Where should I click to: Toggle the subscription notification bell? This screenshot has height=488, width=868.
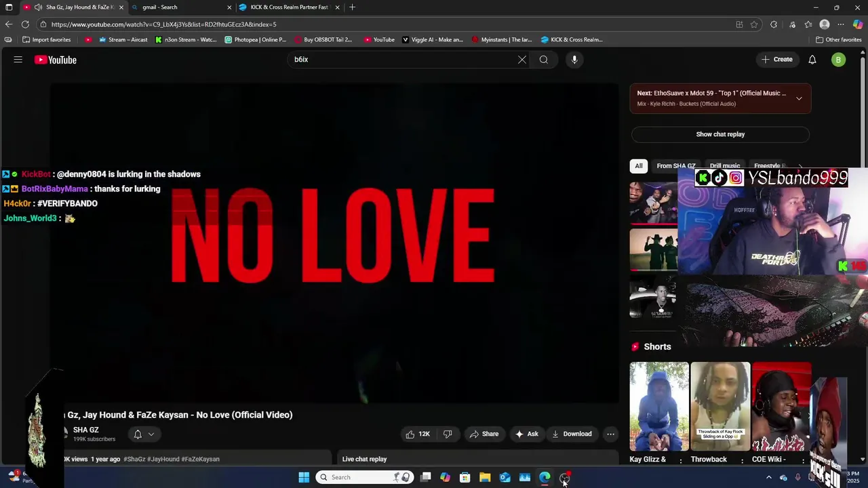pyautogui.click(x=138, y=434)
